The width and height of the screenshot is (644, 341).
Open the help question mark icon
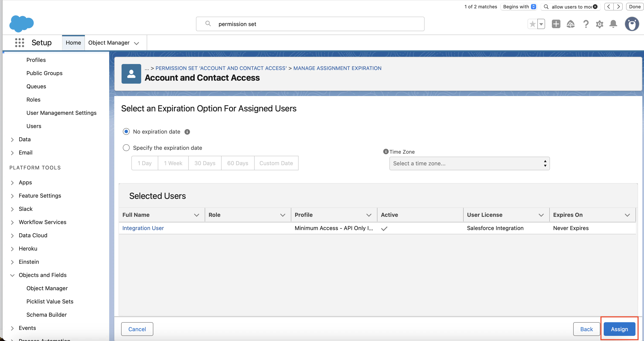coord(586,24)
